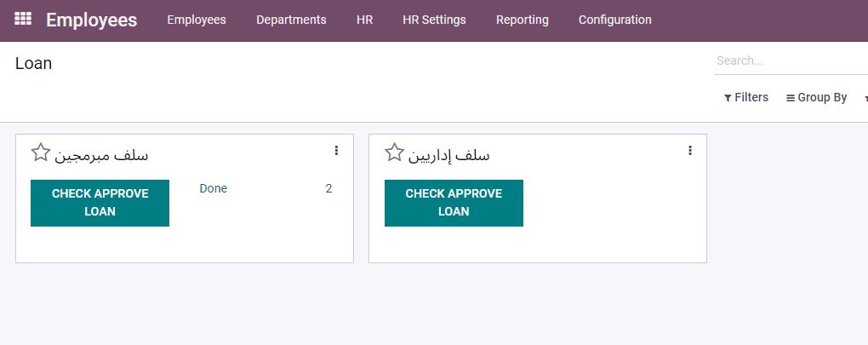The height and width of the screenshot is (345, 868).
Task: Click Check Approve Loan on سلف مبرمجين card
Action: coord(100,203)
